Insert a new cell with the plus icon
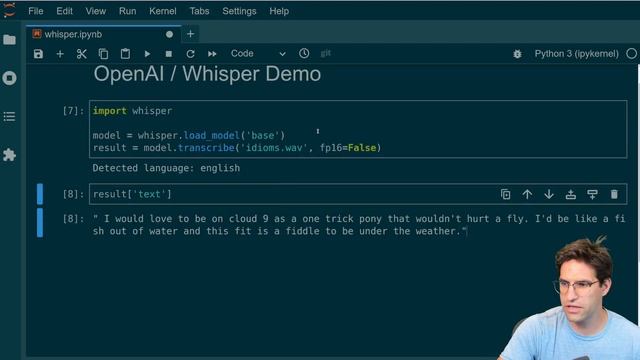The height and width of the screenshot is (360, 640). pyautogui.click(x=60, y=54)
